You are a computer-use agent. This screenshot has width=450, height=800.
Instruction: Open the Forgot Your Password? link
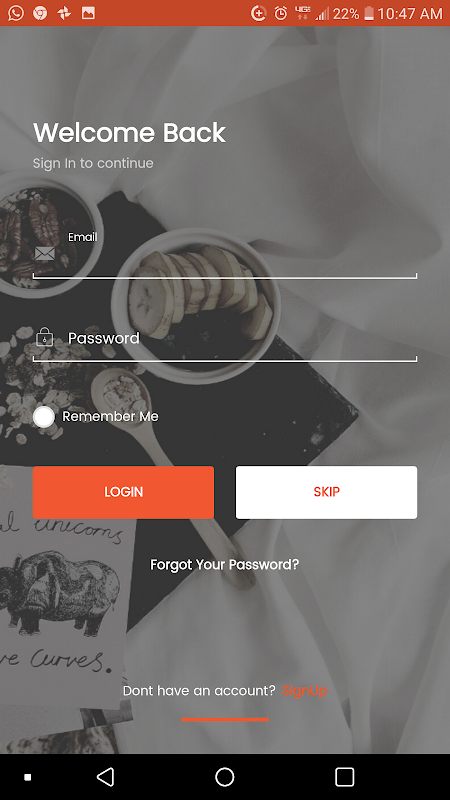pos(224,565)
